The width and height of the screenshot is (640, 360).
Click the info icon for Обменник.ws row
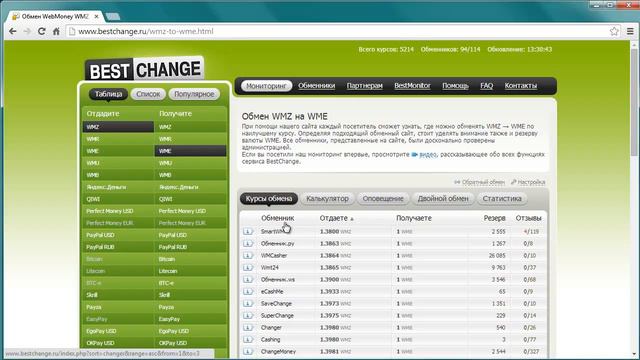coord(248,280)
